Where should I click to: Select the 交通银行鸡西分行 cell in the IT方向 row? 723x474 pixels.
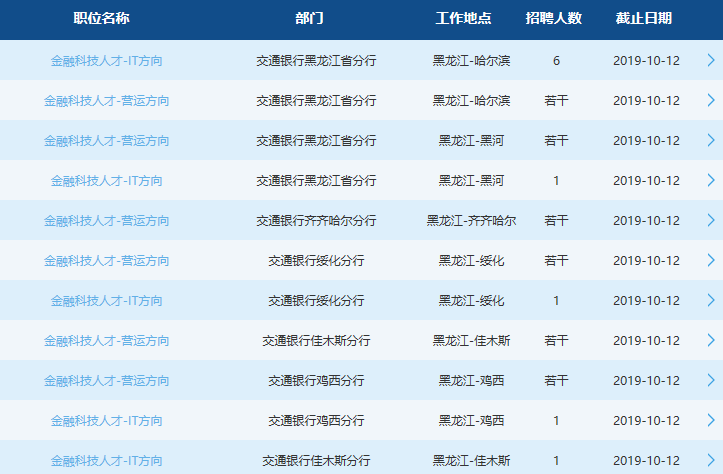pyautogui.click(x=316, y=421)
